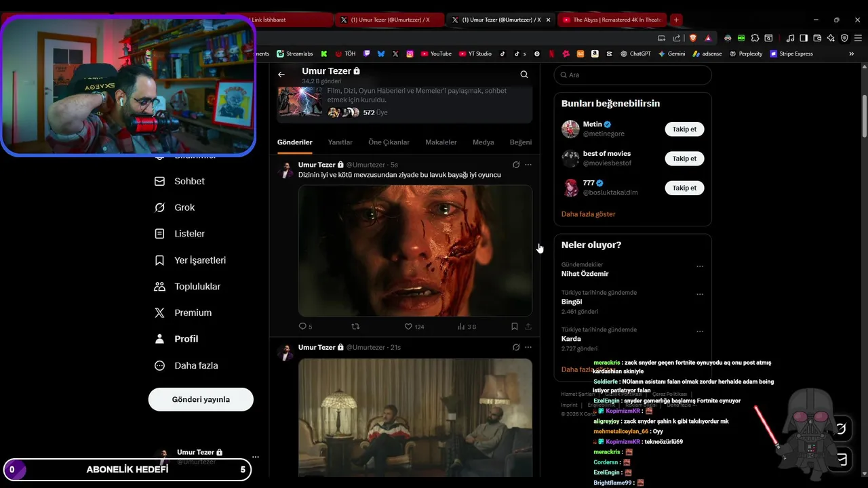The image size is (868, 488).
Task: Open account switcher dots beside Umur Tezer
Action: (x=255, y=457)
